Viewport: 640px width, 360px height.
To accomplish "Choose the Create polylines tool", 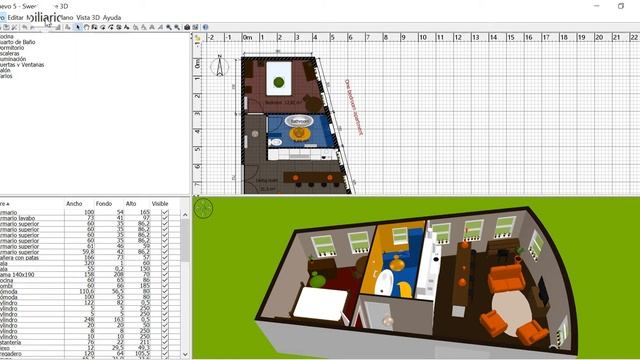I will 111,27.
